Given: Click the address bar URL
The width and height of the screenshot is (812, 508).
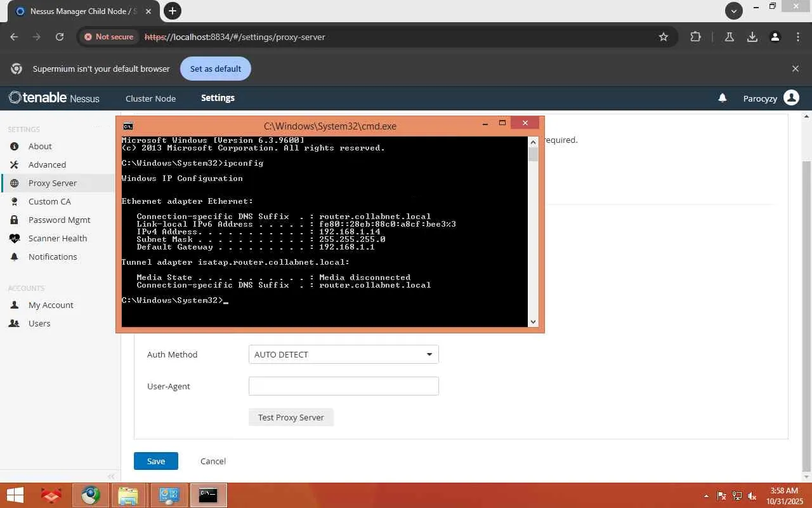Looking at the screenshot, I should pyautogui.click(x=235, y=37).
